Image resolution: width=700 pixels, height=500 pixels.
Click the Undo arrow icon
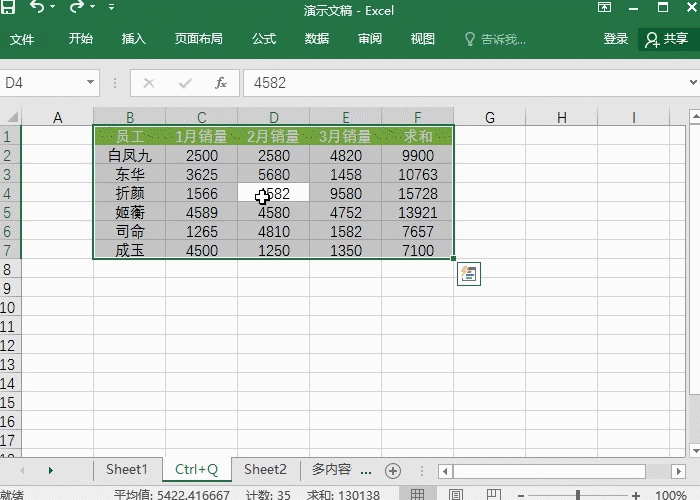pos(37,7)
